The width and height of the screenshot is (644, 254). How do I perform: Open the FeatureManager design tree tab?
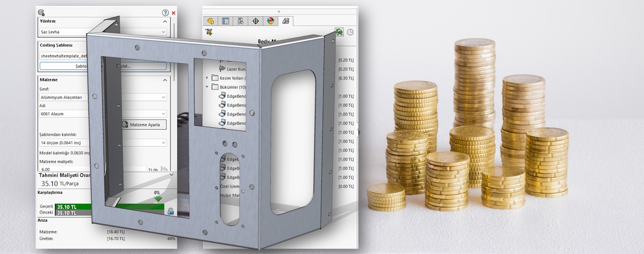(x=211, y=21)
